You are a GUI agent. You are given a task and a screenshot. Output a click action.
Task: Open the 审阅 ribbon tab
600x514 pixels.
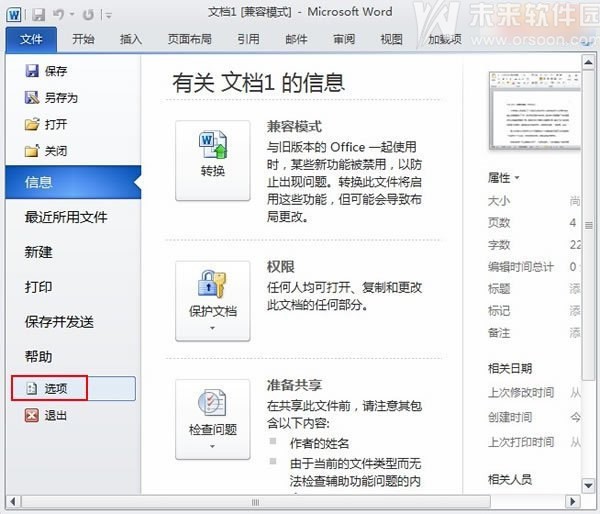point(344,39)
